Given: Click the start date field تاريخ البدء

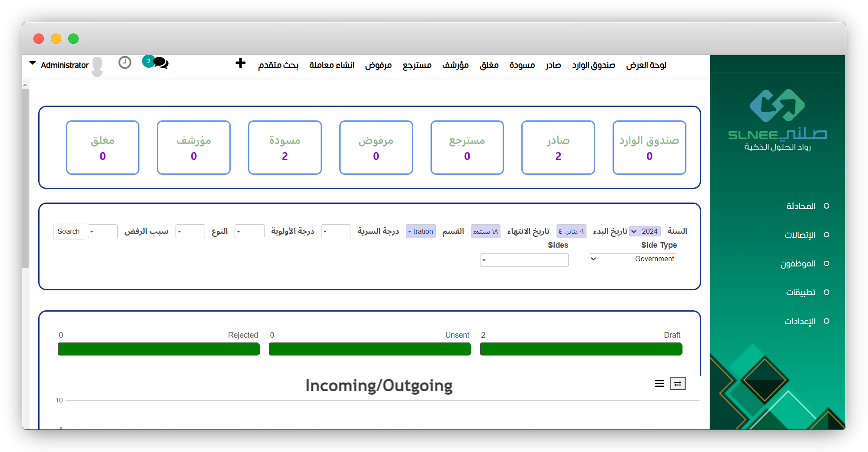Looking at the screenshot, I should tap(571, 231).
